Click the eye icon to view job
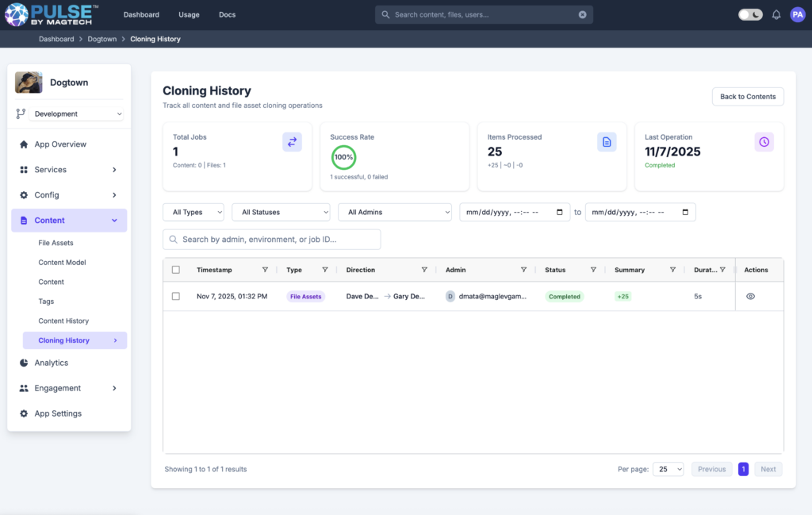This screenshot has width=812, height=515. (x=750, y=296)
